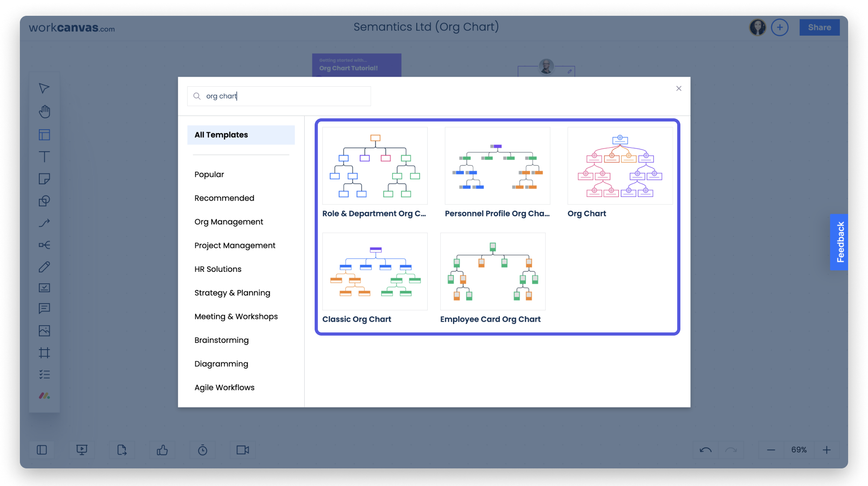Select the Brainstorming category

point(222,340)
